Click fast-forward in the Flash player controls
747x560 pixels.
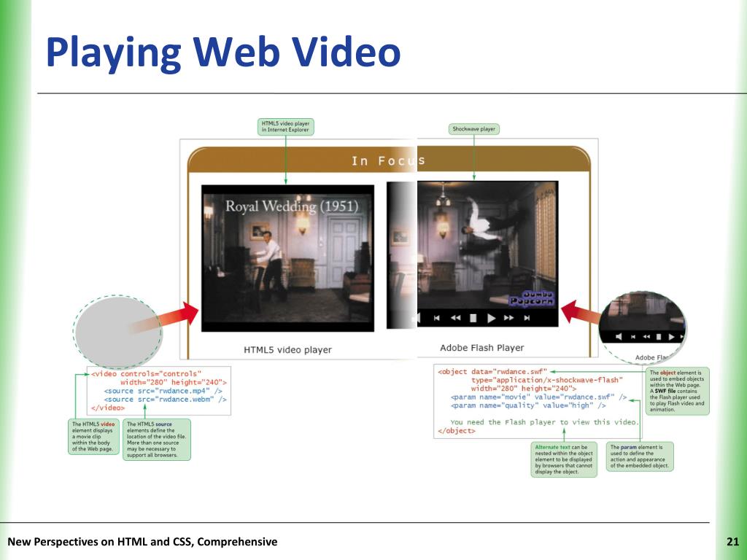(509, 318)
